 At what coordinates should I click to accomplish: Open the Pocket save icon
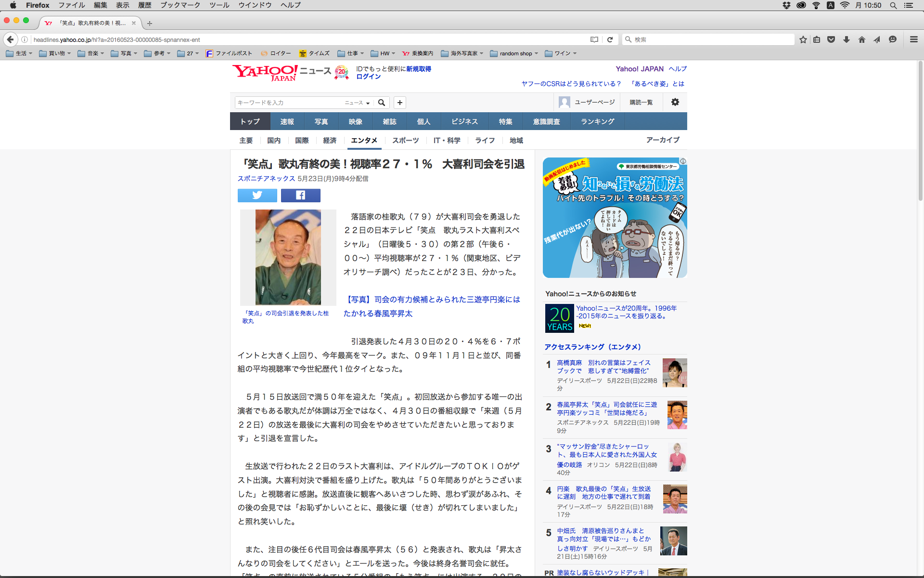(831, 39)
